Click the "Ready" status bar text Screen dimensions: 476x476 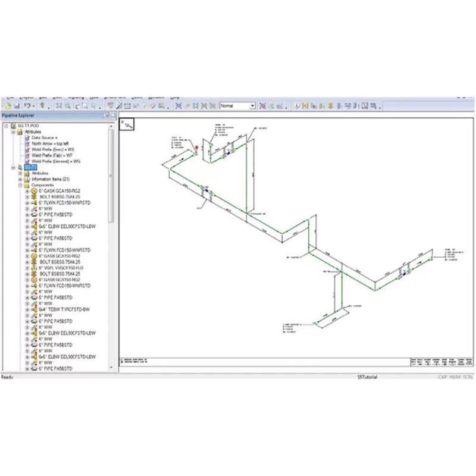pos(7,377)
